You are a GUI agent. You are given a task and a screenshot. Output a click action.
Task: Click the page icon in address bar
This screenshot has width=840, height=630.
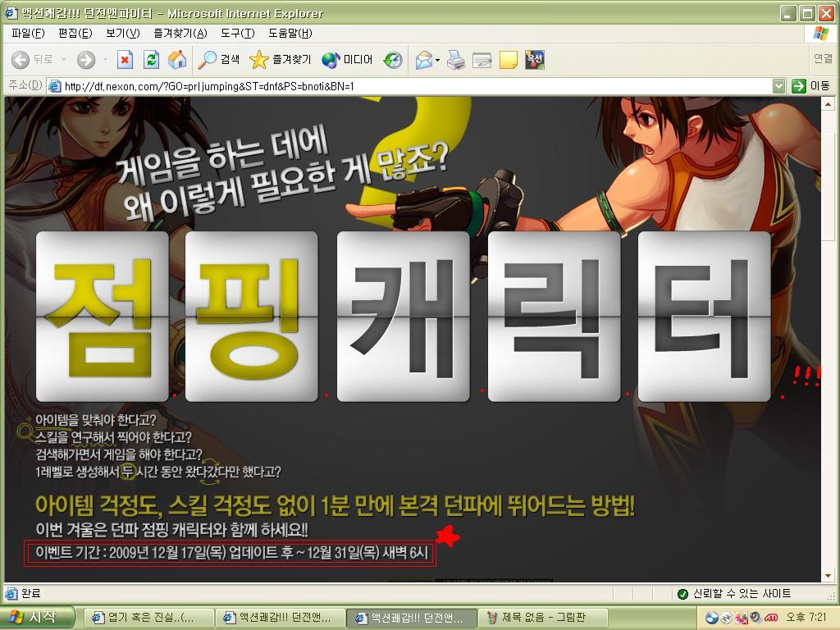pos(54,86)
